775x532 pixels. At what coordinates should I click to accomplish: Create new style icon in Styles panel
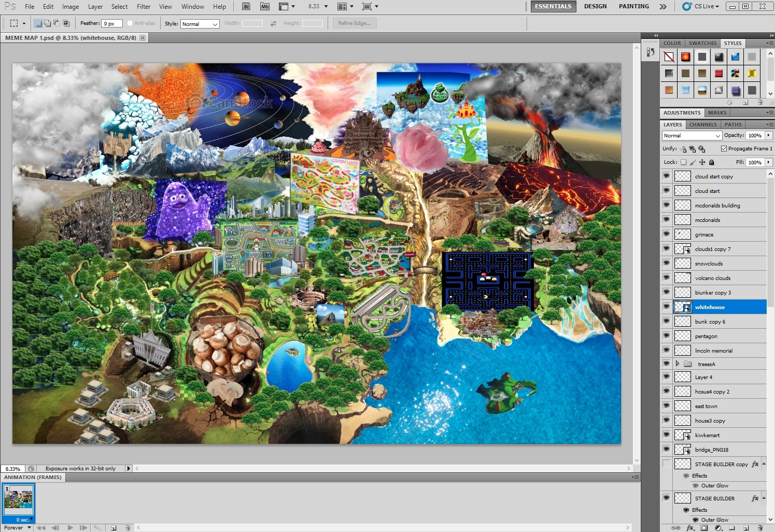coord(745,103)
